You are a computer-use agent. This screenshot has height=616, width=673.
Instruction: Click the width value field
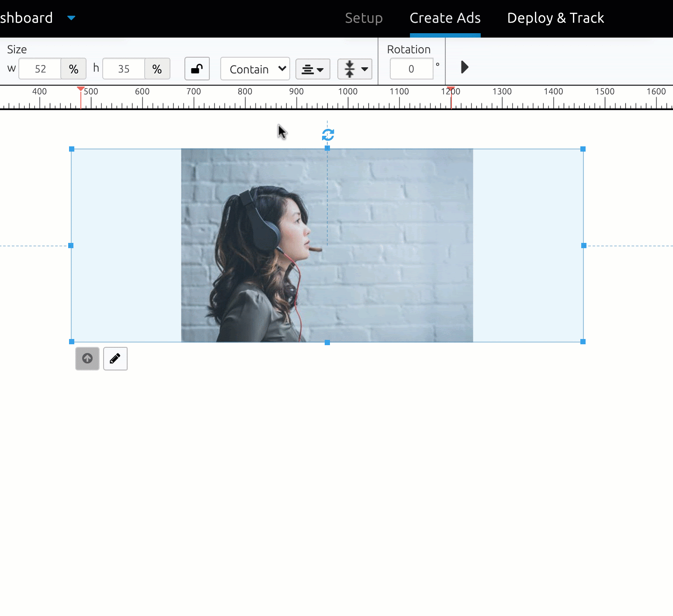click(x=40, y=69)
